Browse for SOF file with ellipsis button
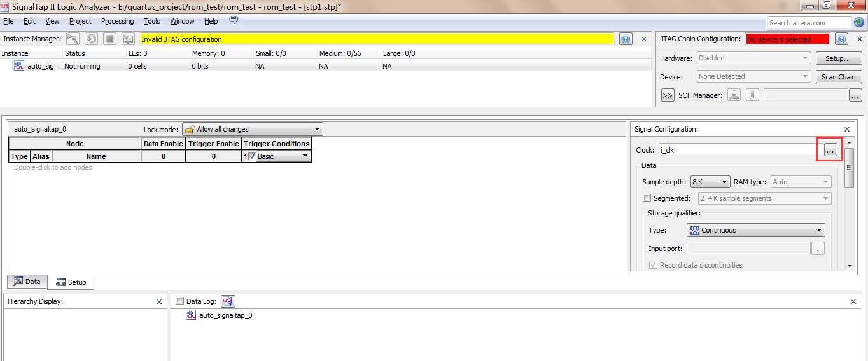The height and width of the screenshot is (361, 868). (855, 95)
